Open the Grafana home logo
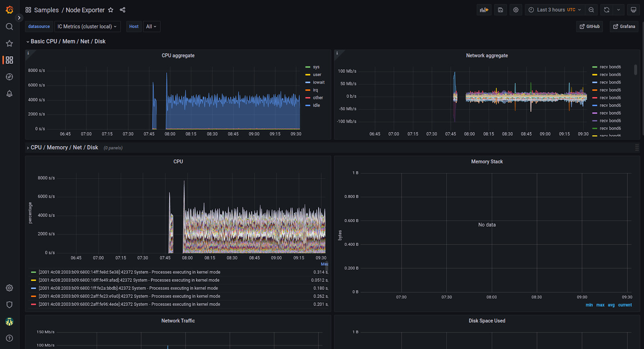 click(x=9, y=10)
